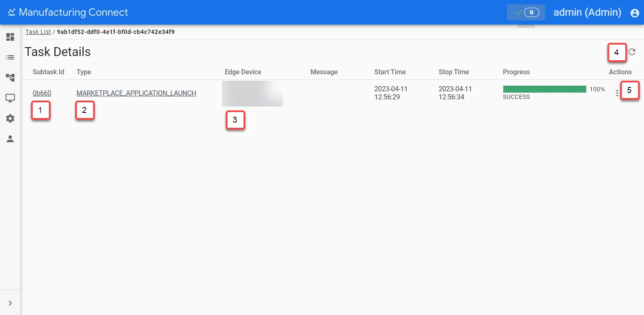Select the task ID in the breadcrumb

point(116,32)
